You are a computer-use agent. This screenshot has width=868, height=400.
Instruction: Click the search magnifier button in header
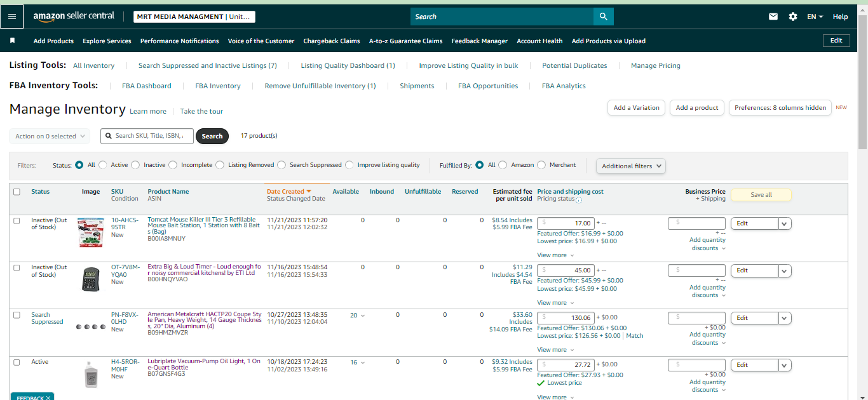coord(603,17)
